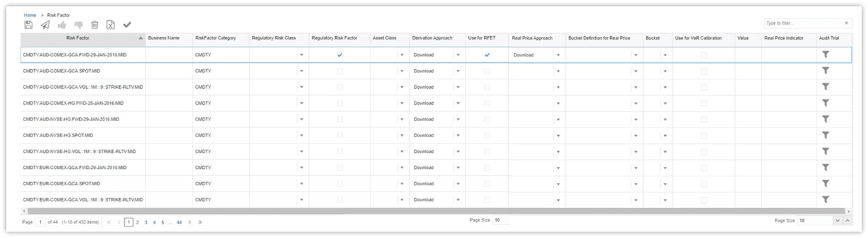The image size is (868, 238).
Task: Uncheck Regulatory Risk Factor for AUD-COMEX-GCA.FWD row
Action: (x=340, y=55)
